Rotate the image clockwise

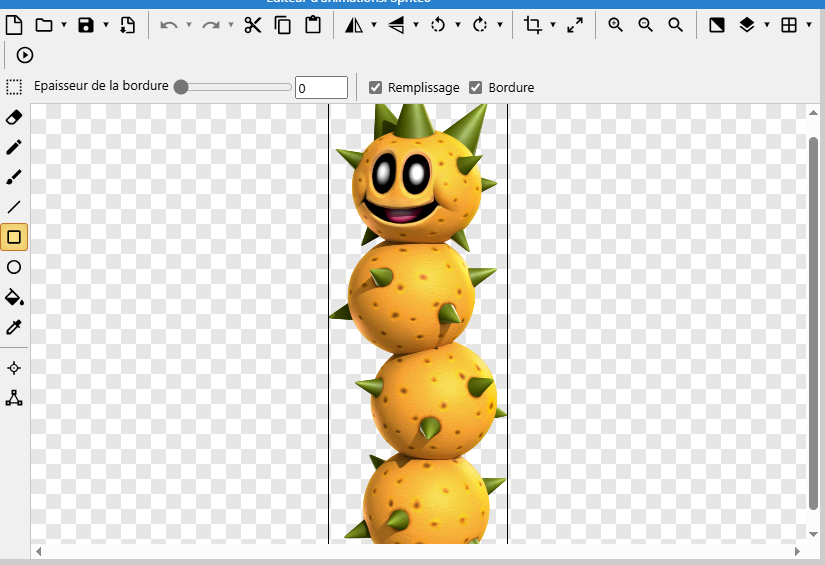click(480, 25)
